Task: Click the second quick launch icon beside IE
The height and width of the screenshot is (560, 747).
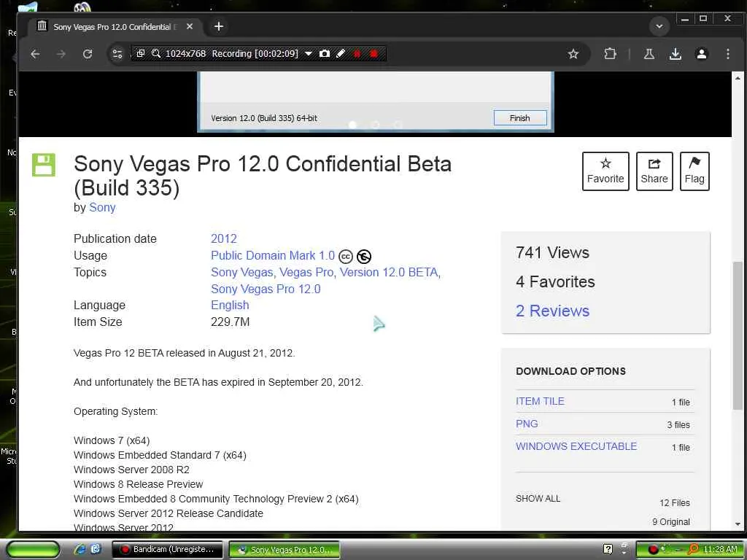Action: [96, 549]
